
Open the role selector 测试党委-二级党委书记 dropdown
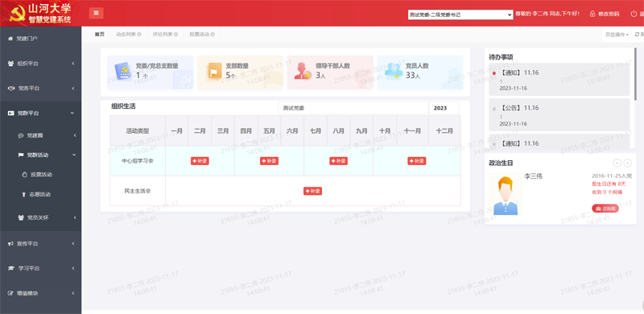pos(460,14)
